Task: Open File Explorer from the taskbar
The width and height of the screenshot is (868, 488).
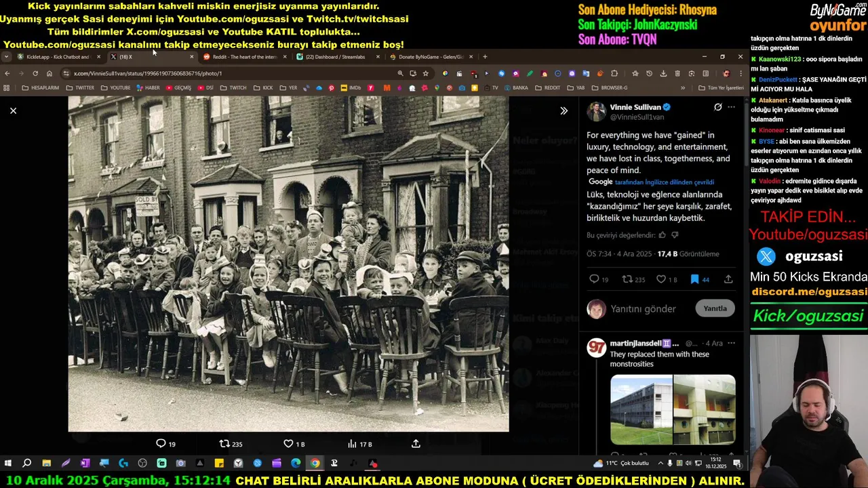Action: 46,464
